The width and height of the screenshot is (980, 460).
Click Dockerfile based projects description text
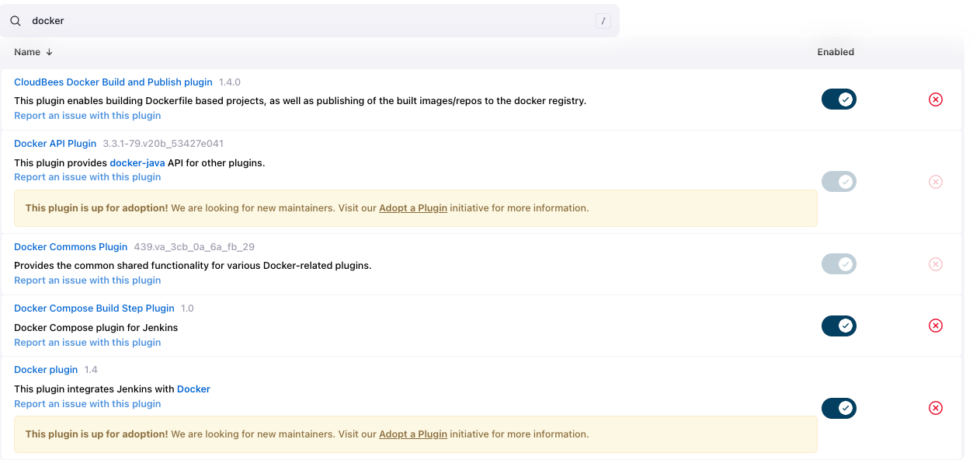(x=301, y=101)
